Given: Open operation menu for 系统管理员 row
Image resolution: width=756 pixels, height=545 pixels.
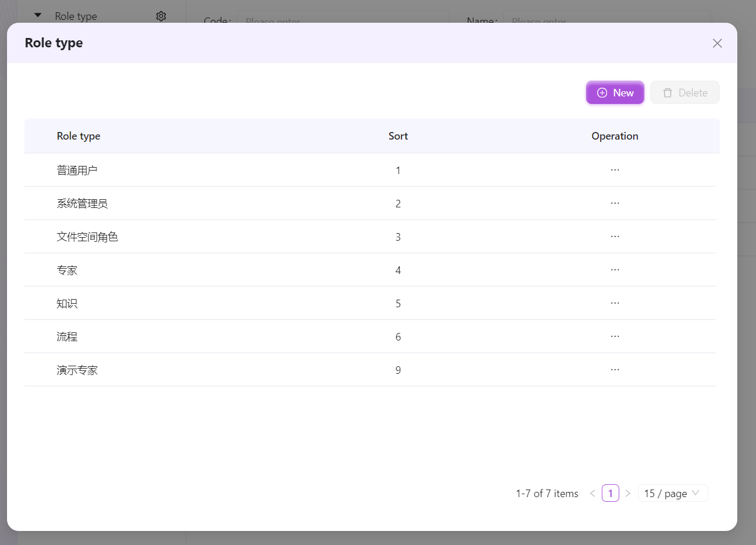Looking at the screenshot, I should click(x=615, y=203).
